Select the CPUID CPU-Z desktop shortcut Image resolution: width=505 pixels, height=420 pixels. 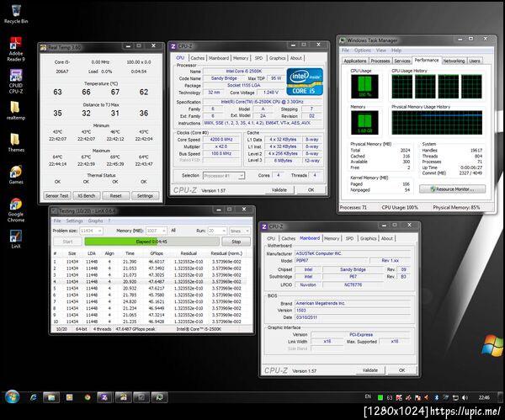tap(16, 82)
